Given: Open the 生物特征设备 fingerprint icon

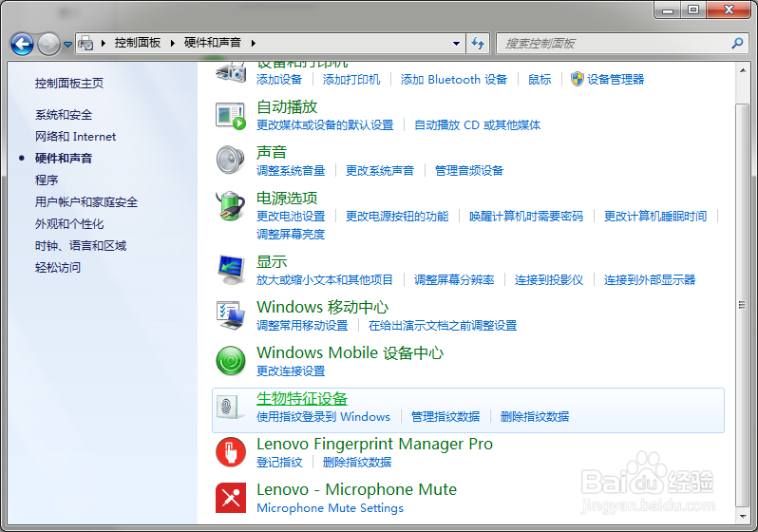Looking at the screenshot, I should pyautogui.click(x=229, y=407).
